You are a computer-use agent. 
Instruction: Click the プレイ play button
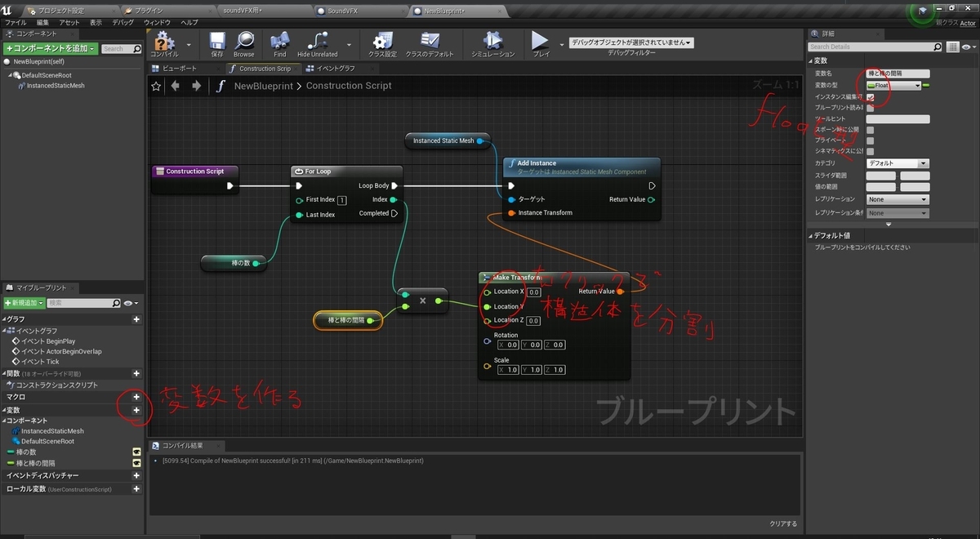pyautogui.click(x=541, y=40)
